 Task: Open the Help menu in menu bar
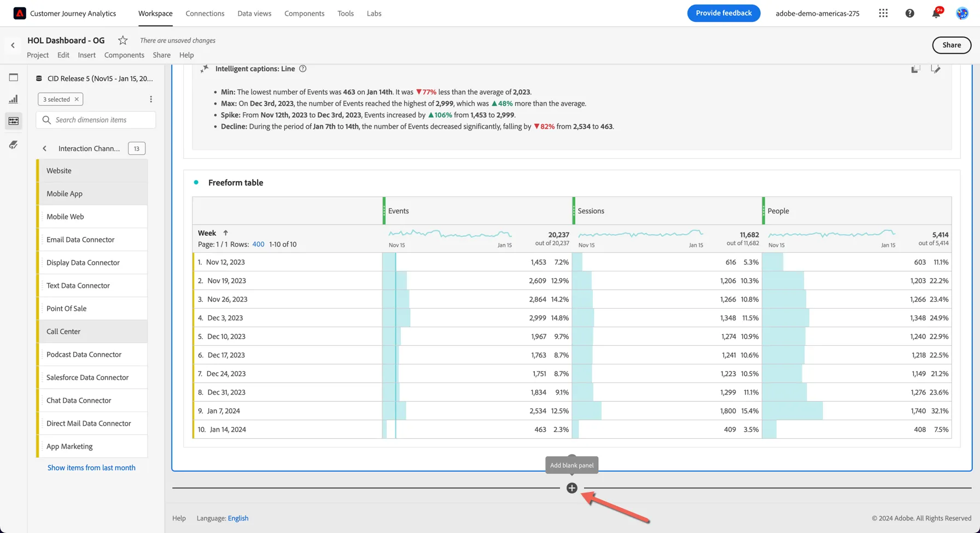coord(186,55)
